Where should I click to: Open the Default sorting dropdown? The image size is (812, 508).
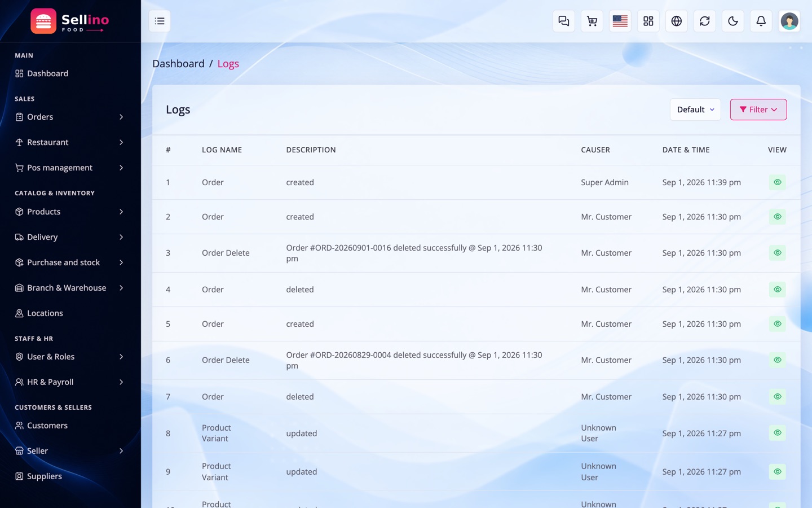click(695, 110)
